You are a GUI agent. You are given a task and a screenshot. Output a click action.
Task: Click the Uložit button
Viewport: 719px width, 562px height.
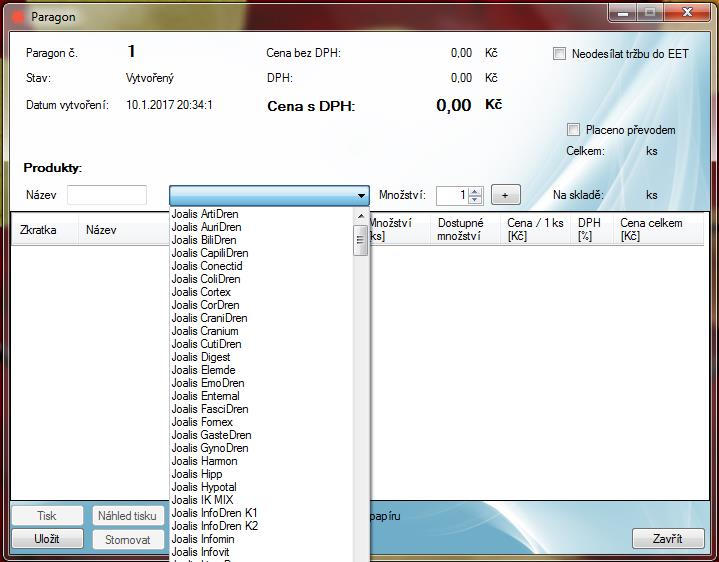48,539
